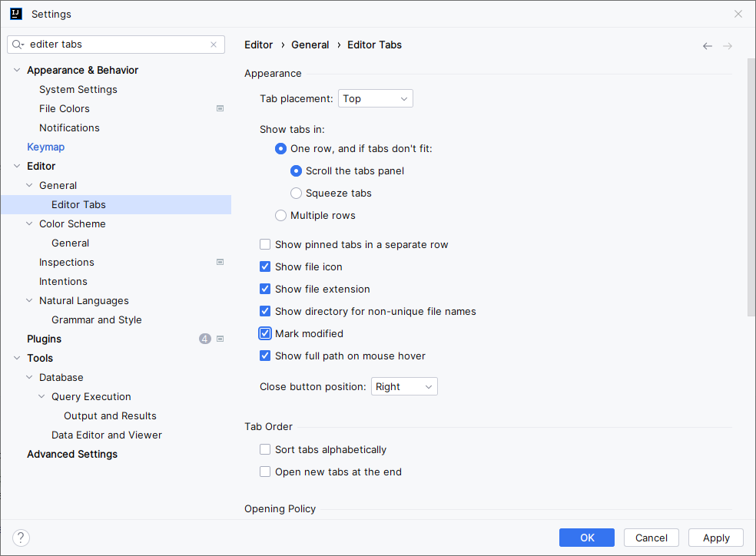Image resolution: width=756 pixels, height=556 pixels.
Task: Collapse the Database tree node
Action: coord(29,377)
